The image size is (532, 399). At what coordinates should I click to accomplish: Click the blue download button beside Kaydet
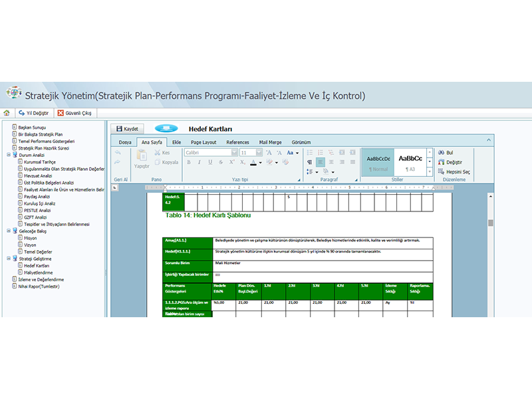click(x=166, y=128)
